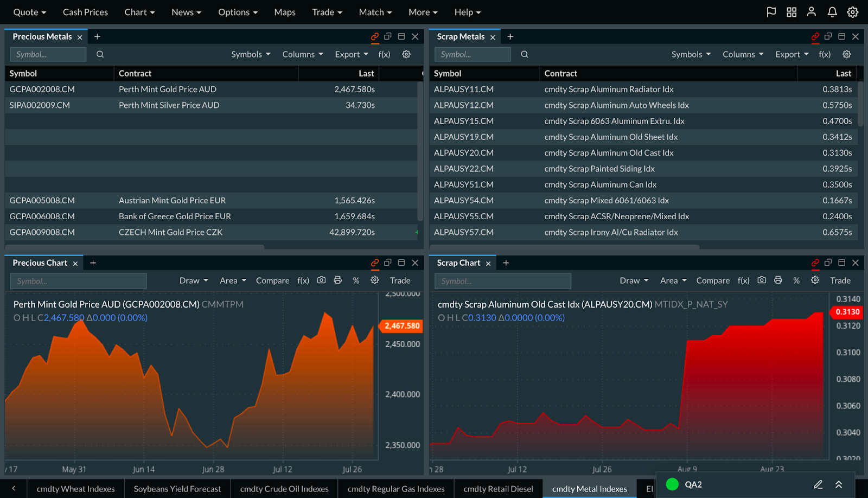Click Compare in the Precious Chart toolbar
This screenshot has height=498, width=868.
[x=272, y=280]
